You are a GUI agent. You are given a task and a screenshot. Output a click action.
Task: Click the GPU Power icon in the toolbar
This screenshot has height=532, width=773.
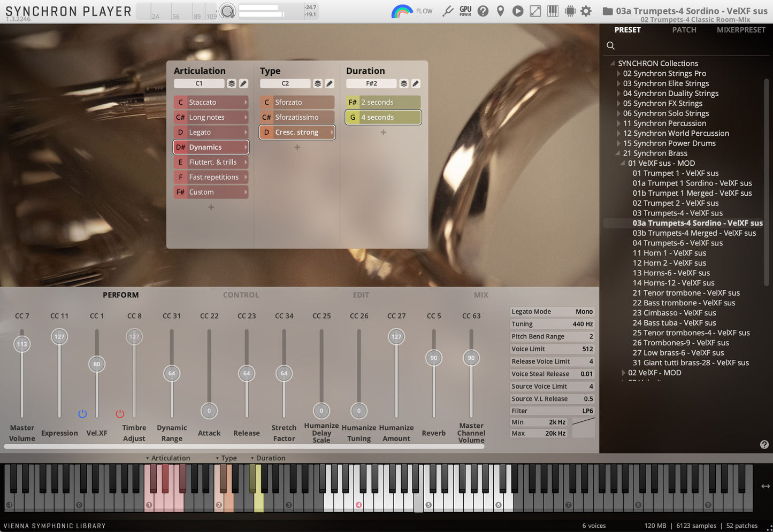[464, 11]
